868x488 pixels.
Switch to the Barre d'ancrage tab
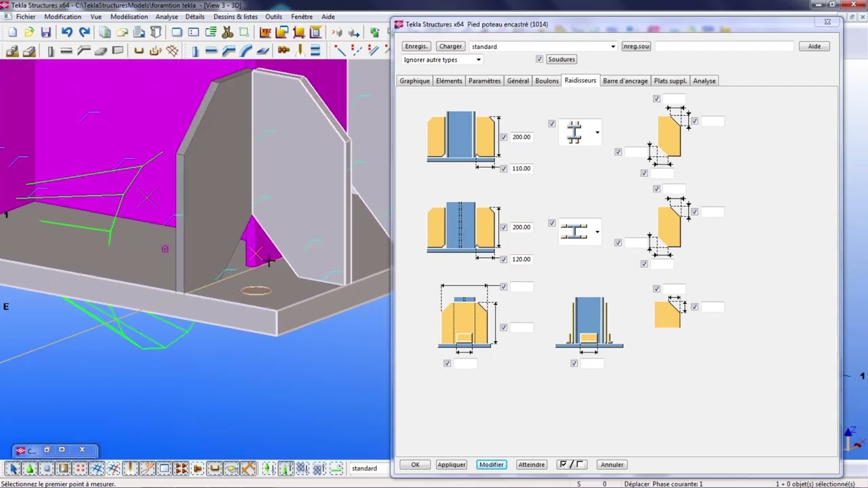pyautogui.click(x=625, y=81)
